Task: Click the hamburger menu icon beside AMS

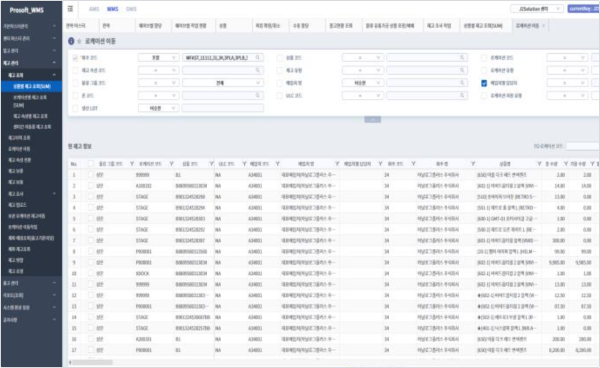Action: [70, 9]
